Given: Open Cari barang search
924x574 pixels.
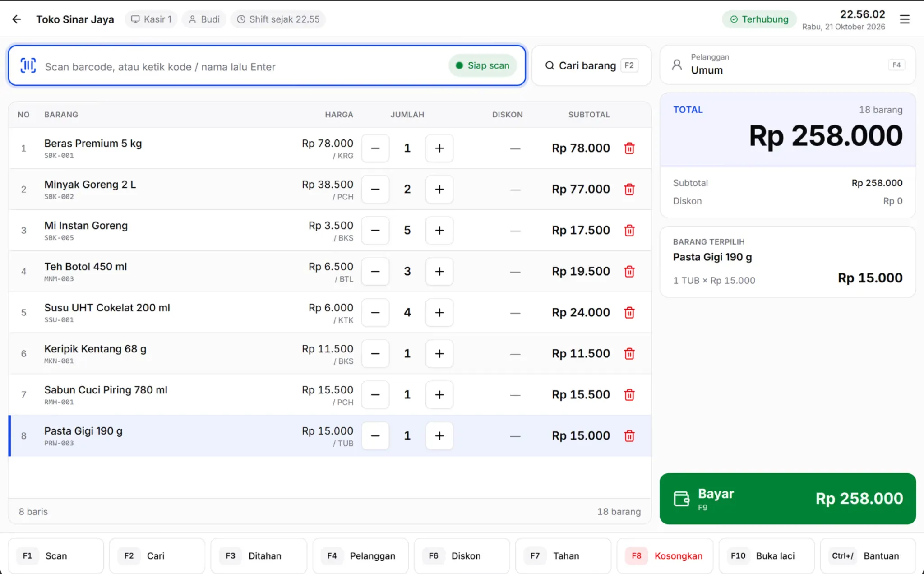Looking at the screenshot, I should (x=591, y=65).
